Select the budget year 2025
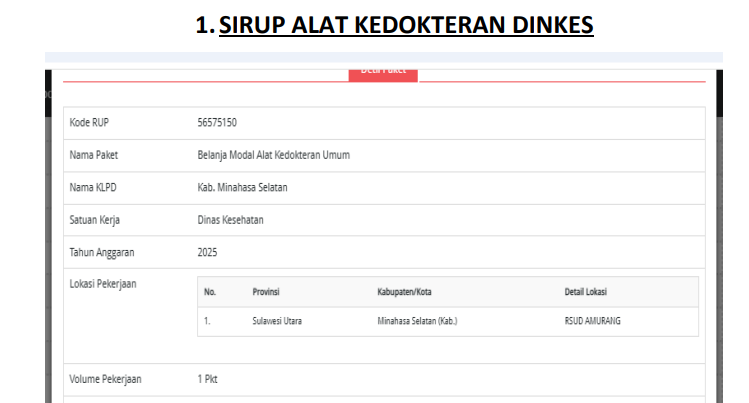Screen dimensions: 749x403 click(x=207, y=253)
